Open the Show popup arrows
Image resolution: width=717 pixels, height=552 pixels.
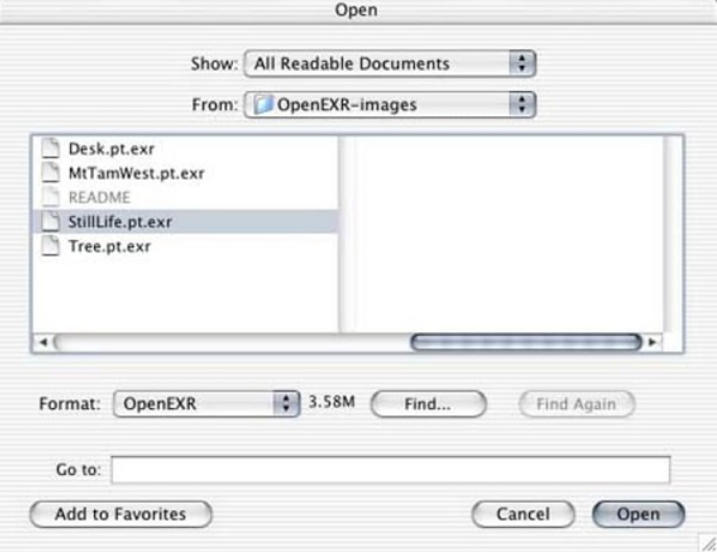[x=522, y=63]
